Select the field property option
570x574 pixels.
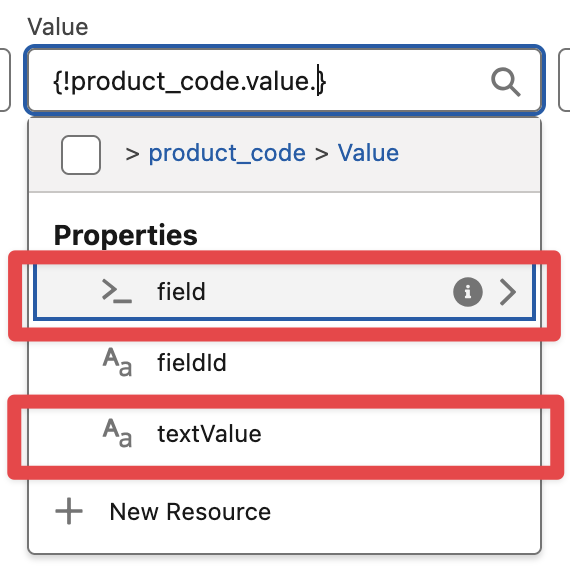tap(284, 292)
